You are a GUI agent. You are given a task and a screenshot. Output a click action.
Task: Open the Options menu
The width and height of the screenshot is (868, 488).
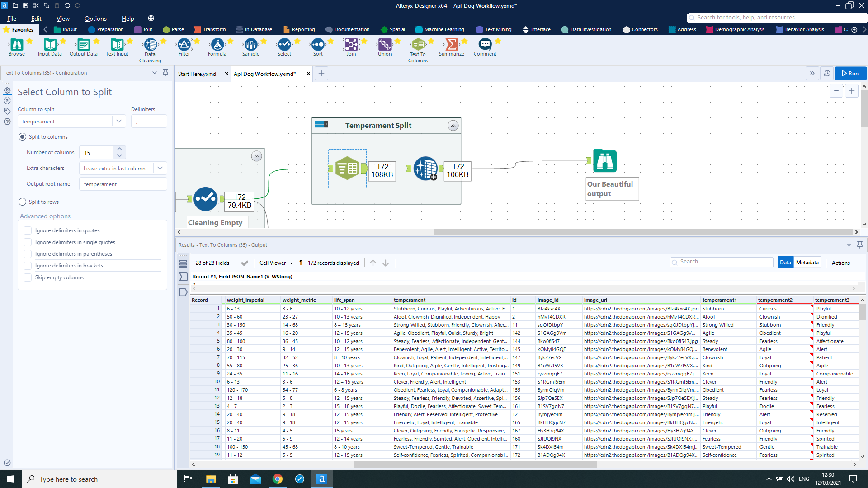pos(95,19)
